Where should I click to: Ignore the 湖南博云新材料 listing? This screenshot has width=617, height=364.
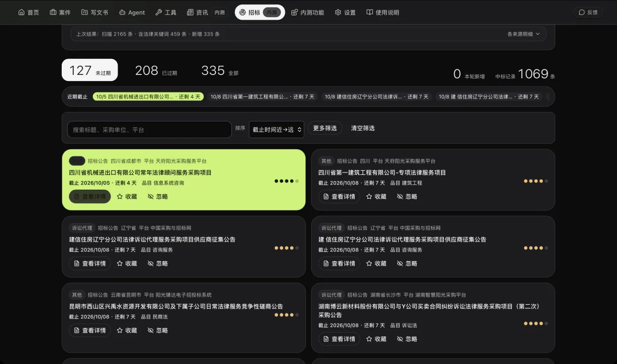[x=407, y=339]
